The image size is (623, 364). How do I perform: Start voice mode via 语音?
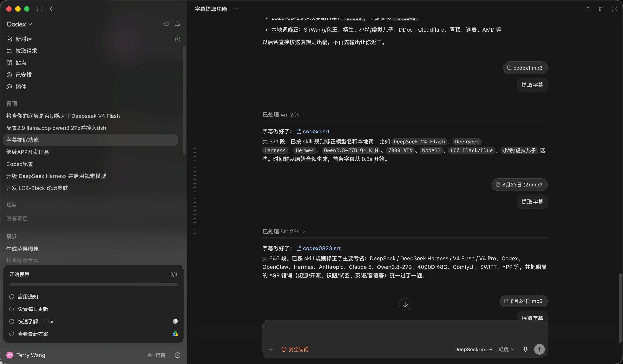pyautogui.click(x=157, y=355)
